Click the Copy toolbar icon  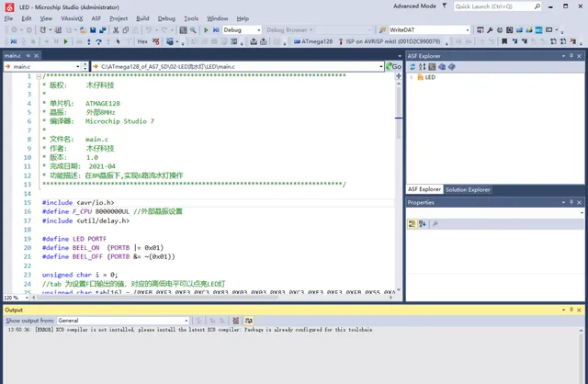(x=126, y=30)
